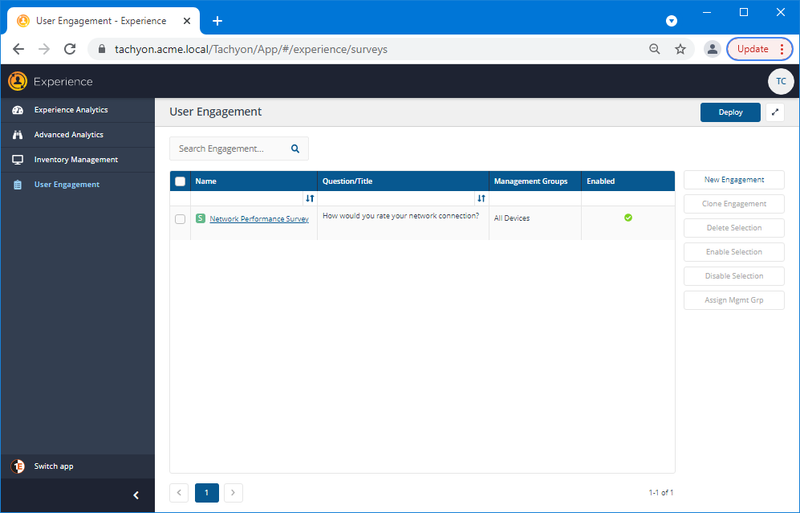Click the search magnifier icon in Search Engagement
The height and width of the screenshot is (513, 800).
[295, 149]
